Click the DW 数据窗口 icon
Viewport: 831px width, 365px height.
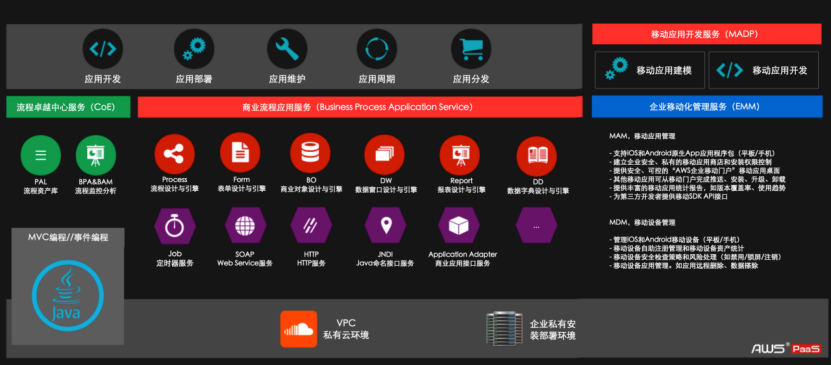coord(384,155)
